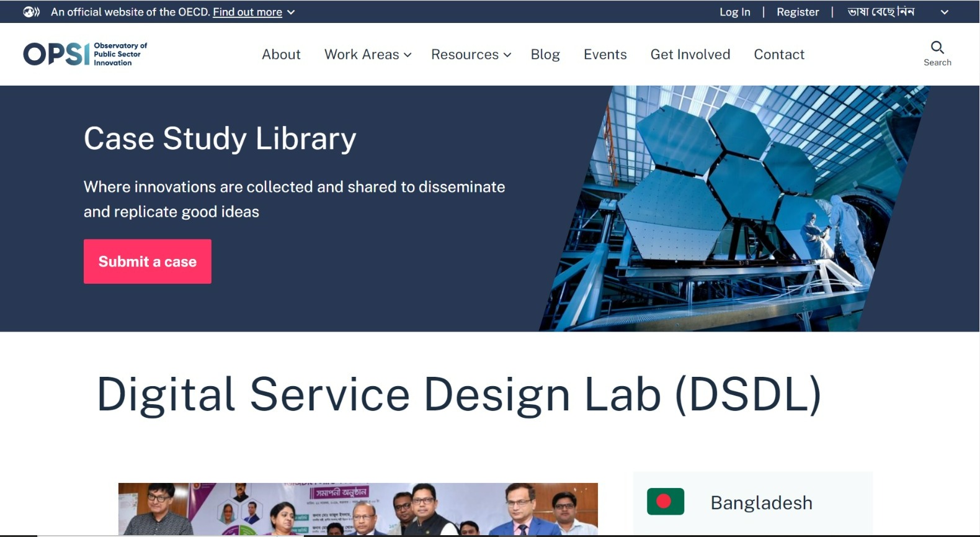Image resolution: width=980 pixels, height=537 pixels.
Task: Go to the Blog section
Action: click(545, 55)
